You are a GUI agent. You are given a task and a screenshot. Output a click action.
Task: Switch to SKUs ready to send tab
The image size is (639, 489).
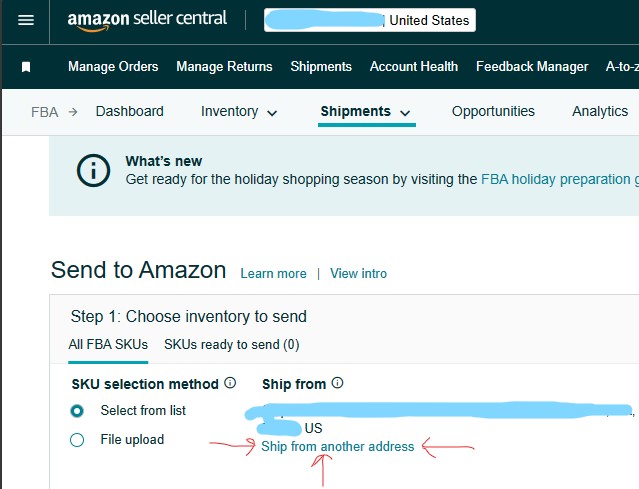(x=231, y=345)
